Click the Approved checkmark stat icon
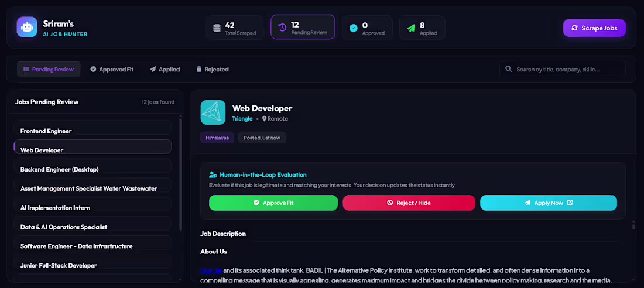Image resolution: width=644 pixels, height=288 pixels. click(353, 28)
